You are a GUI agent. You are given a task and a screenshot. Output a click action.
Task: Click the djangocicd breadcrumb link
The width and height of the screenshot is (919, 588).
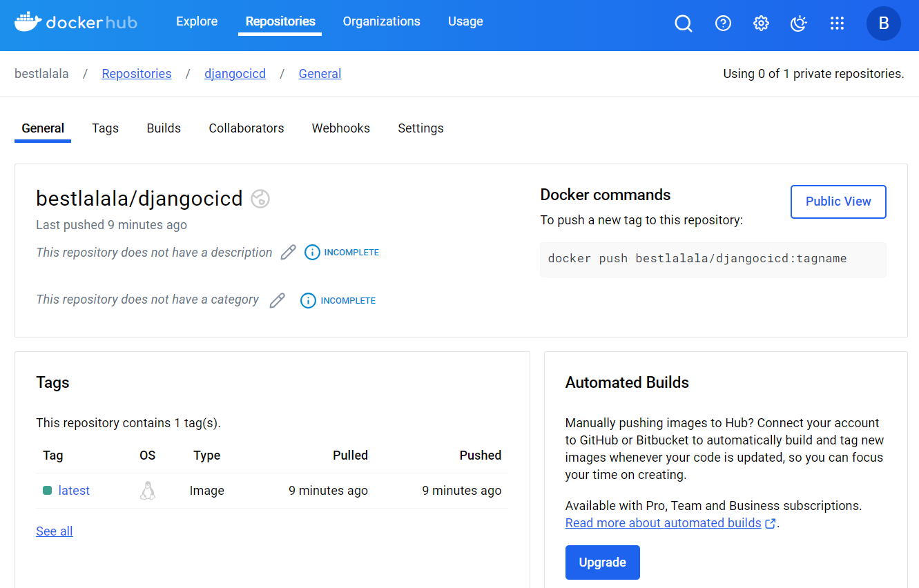point(235,74)
